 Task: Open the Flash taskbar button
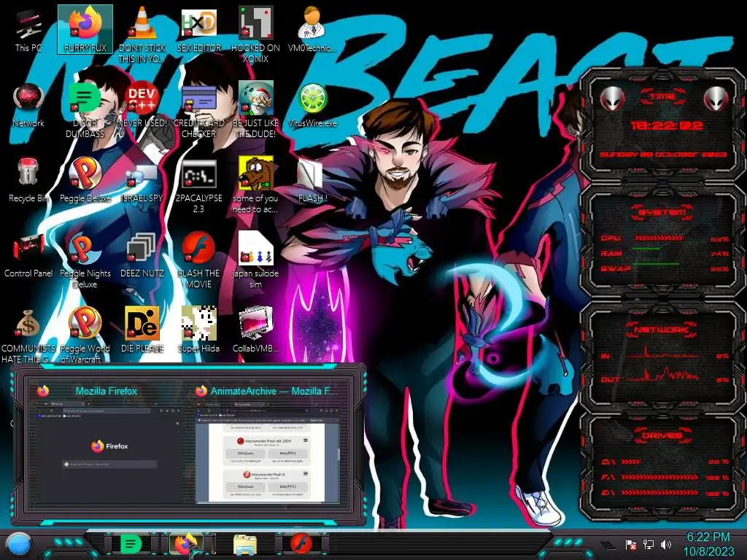[x=301, y=544]
